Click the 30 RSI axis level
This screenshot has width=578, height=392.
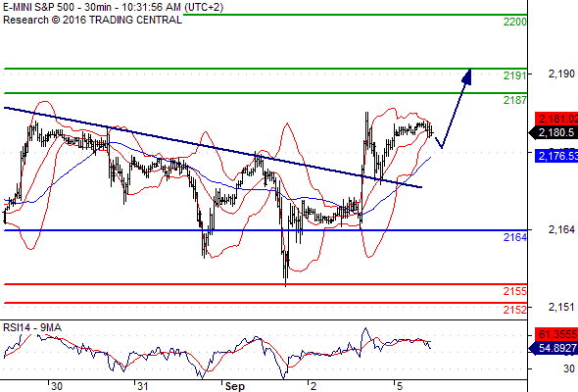point(569,368)
